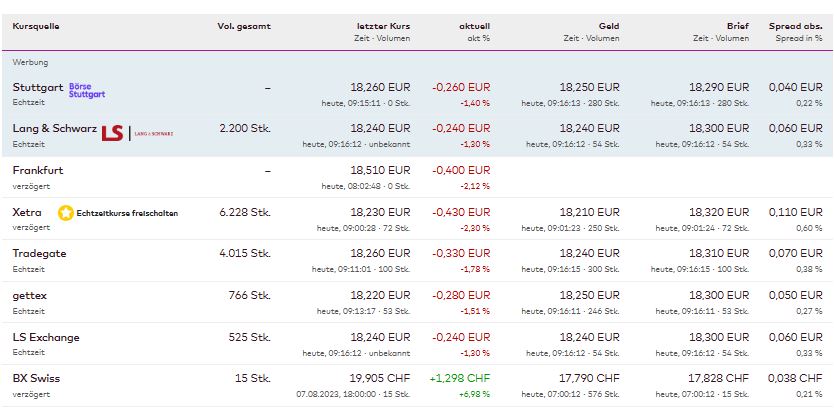Click the Werbung label above Stuttgart
834x408 pixels.
pyautogui.click(x=30, y=62)
